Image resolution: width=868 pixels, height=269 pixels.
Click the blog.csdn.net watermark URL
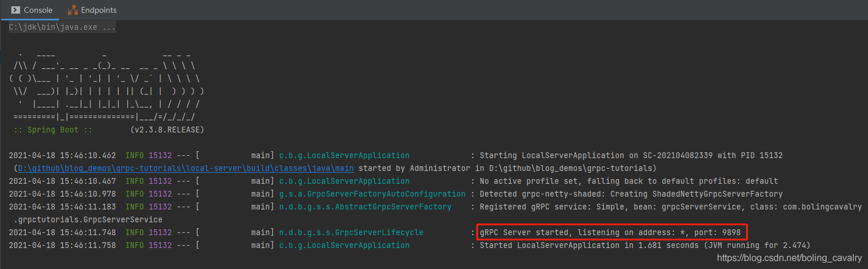[x=790, y=257]
